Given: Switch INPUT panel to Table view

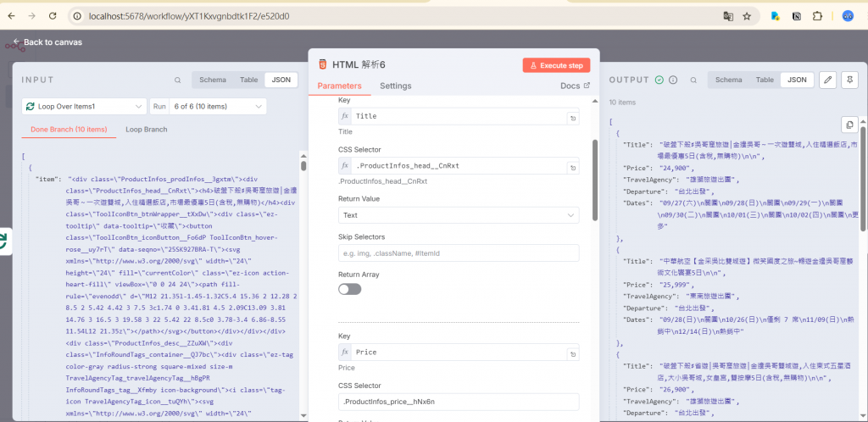Looking at the screenshot, I should click(x=248, y=80).
